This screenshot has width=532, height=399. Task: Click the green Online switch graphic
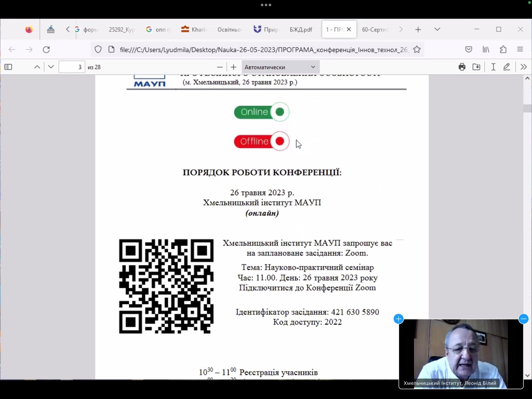[x=261, y=112]
